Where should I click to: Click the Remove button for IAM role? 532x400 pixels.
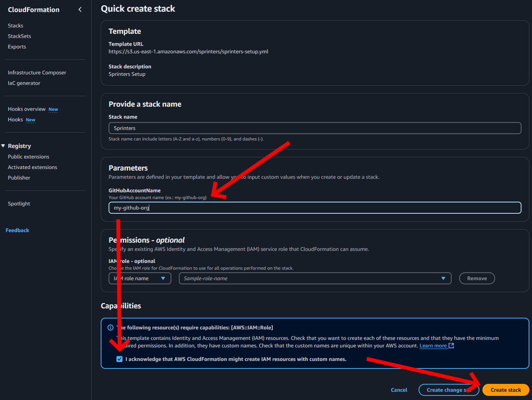pyautogui.click(x=477, y=278)
